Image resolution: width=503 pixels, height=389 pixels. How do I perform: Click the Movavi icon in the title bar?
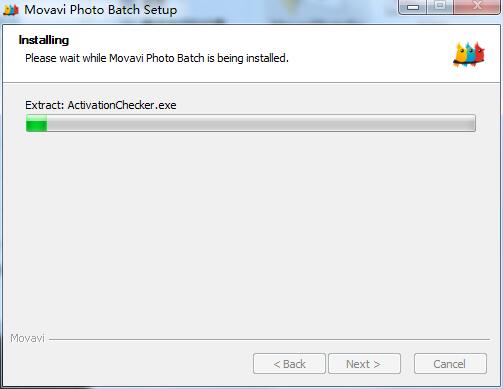(11, 10)
